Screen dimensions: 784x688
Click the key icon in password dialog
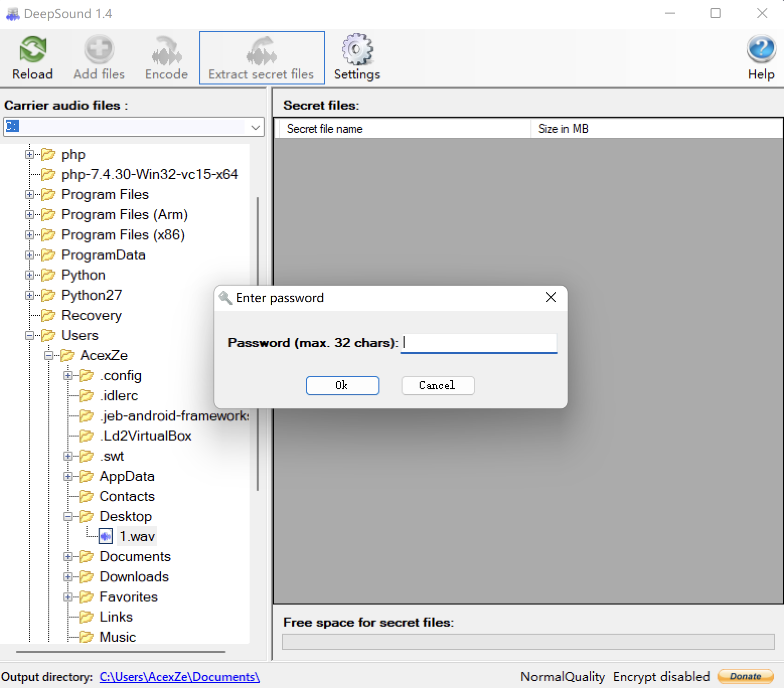225,298
